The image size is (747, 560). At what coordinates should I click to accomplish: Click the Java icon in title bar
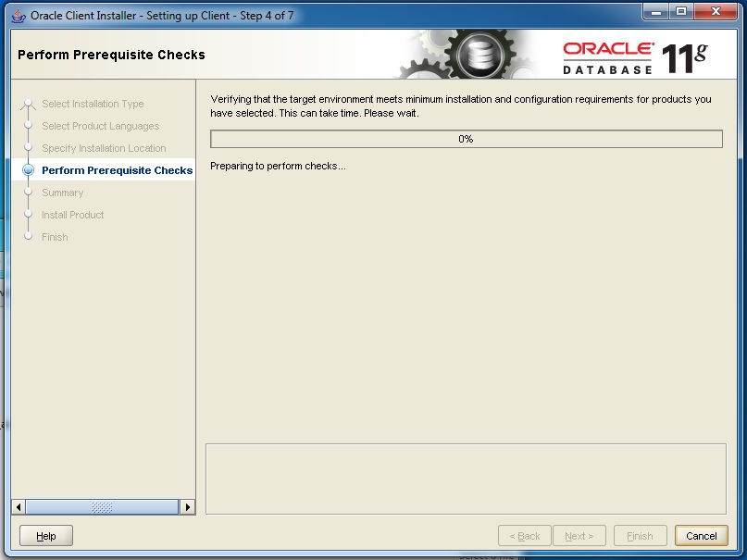point(19,16)
